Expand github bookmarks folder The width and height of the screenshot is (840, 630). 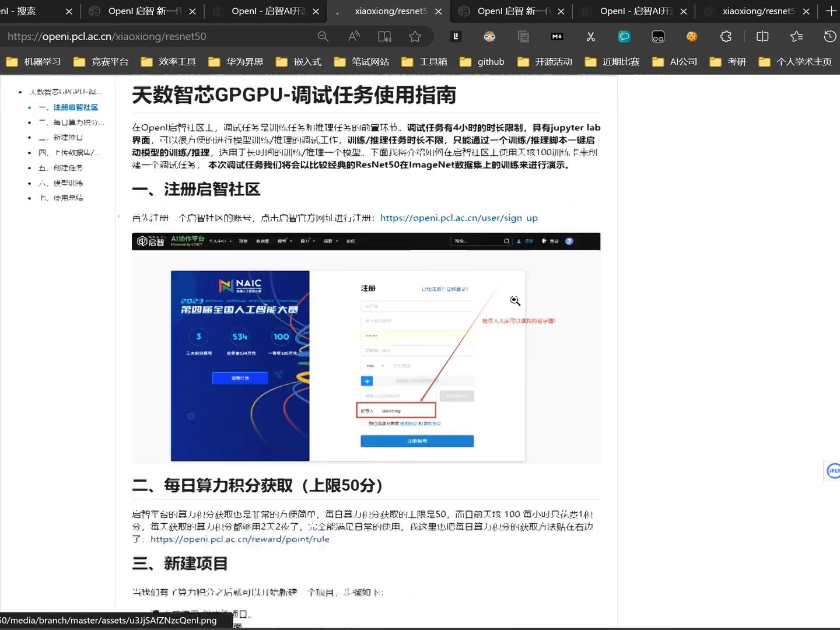(482, 61)
